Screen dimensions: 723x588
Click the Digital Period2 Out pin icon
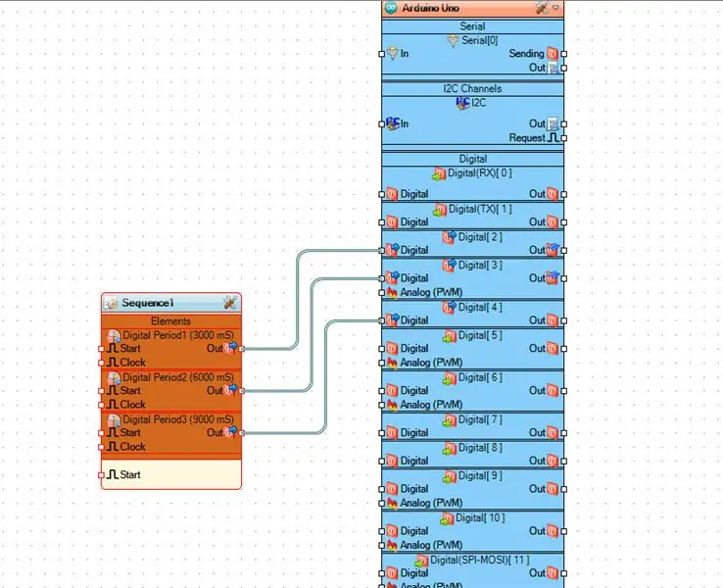(x=230, y=390)
